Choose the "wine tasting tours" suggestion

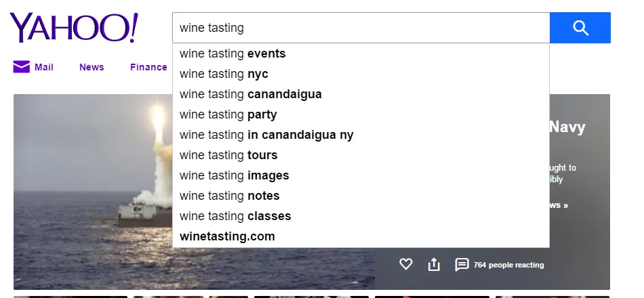point(361,155)
